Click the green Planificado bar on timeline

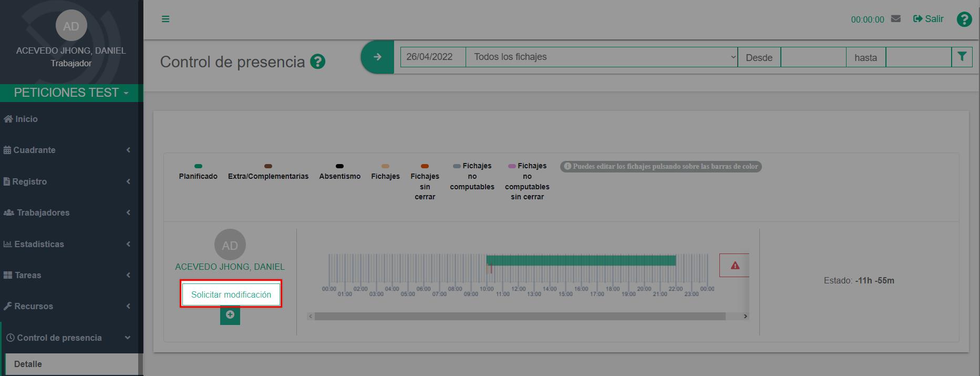[581, 260]
